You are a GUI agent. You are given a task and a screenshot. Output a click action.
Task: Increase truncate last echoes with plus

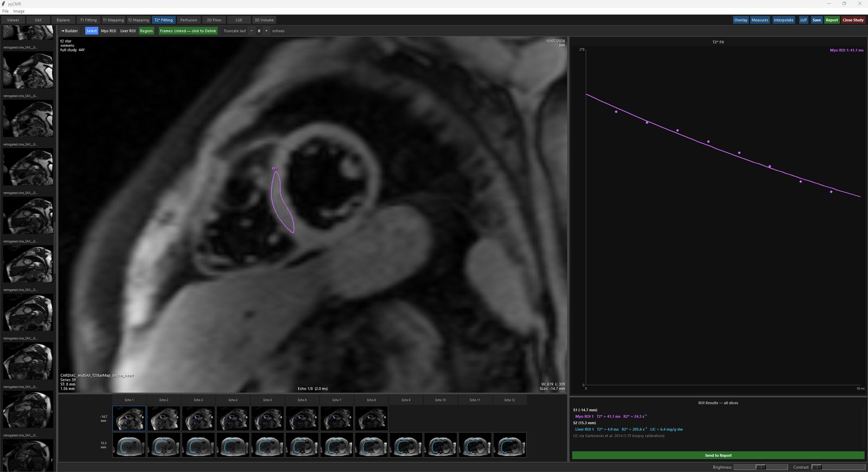266,31
